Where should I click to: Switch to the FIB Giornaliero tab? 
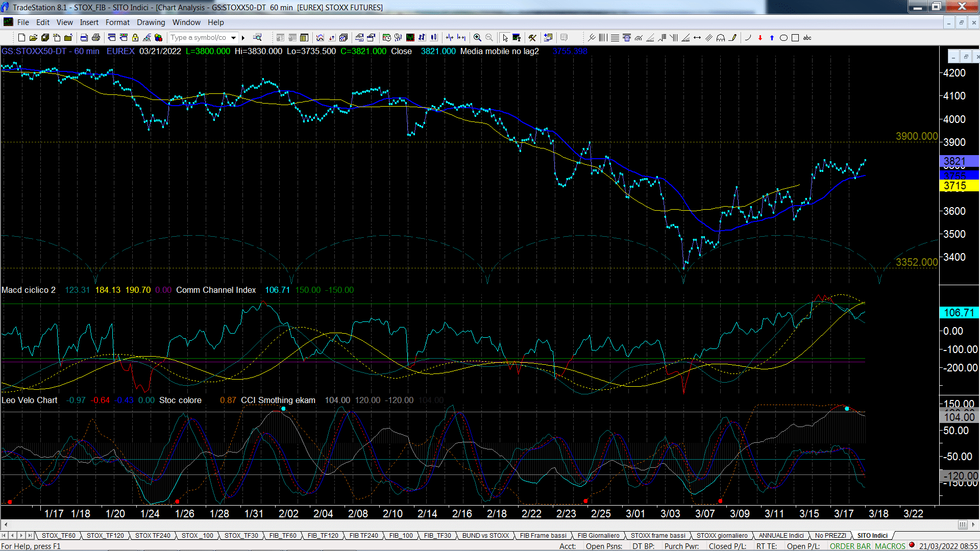click(598, 535)
